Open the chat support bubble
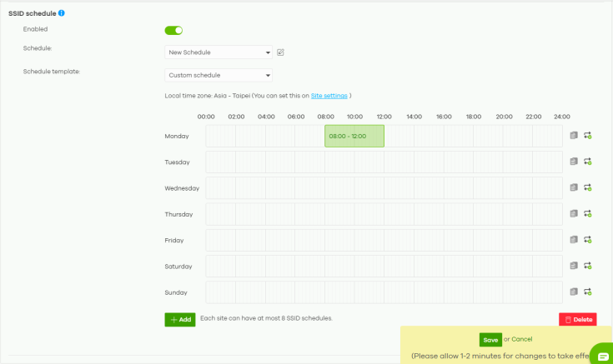 (x=602, y=353)
